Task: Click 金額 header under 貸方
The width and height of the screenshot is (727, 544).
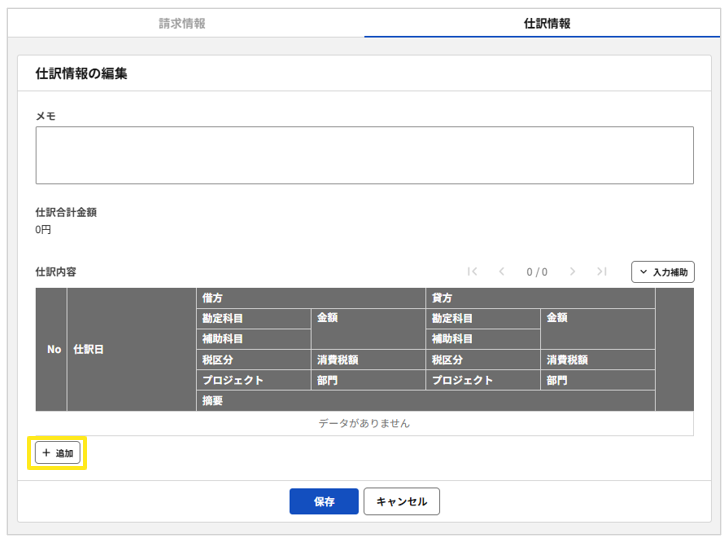Action: pyautogui.click(x=598, y=329)
